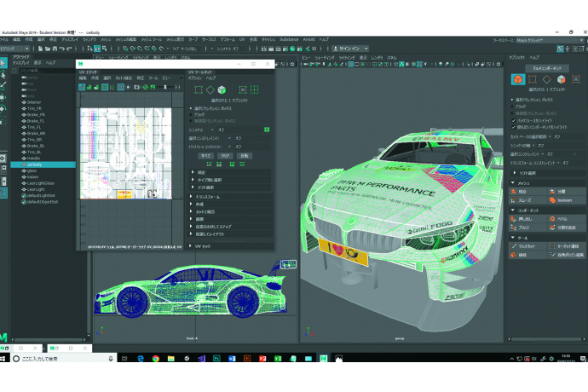Click the open scene folder icon
The width and height of the screenshot is (588, 392).
coord(48,49)
